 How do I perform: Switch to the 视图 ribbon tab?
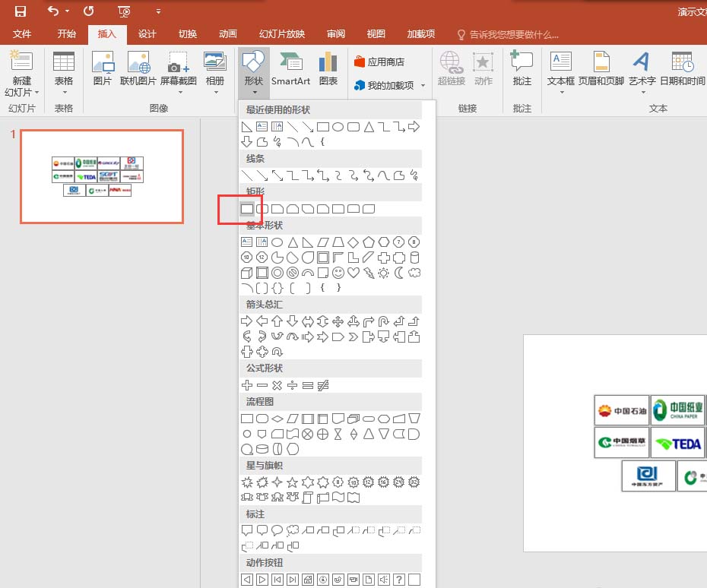(376, 33)
